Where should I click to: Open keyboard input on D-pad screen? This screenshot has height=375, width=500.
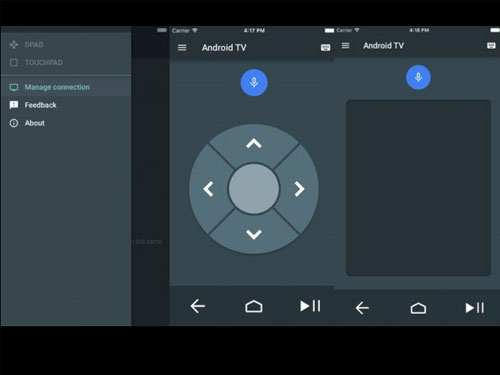coord(326,48)
